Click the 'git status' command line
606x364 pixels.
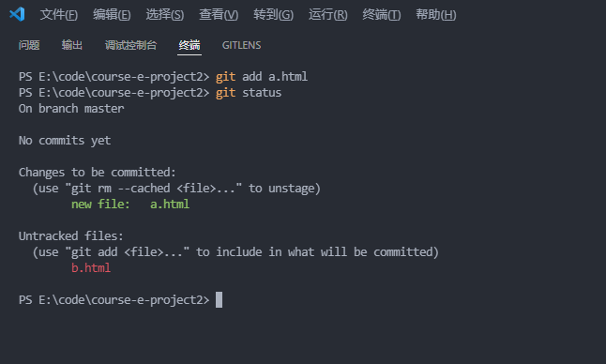(x=150, y=93)
